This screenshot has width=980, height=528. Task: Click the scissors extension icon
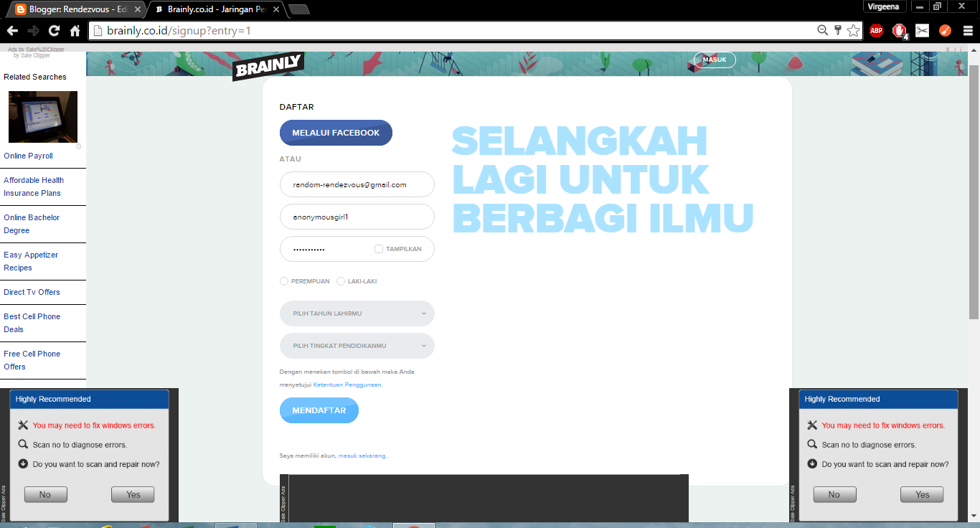[922, 30]
